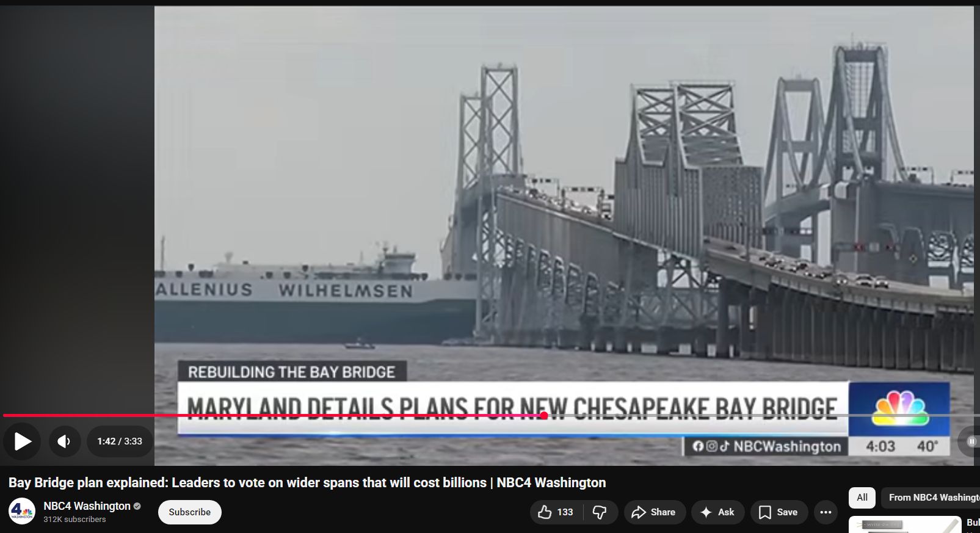Click the video title text

pyautogui.click(x=307, y=483)
